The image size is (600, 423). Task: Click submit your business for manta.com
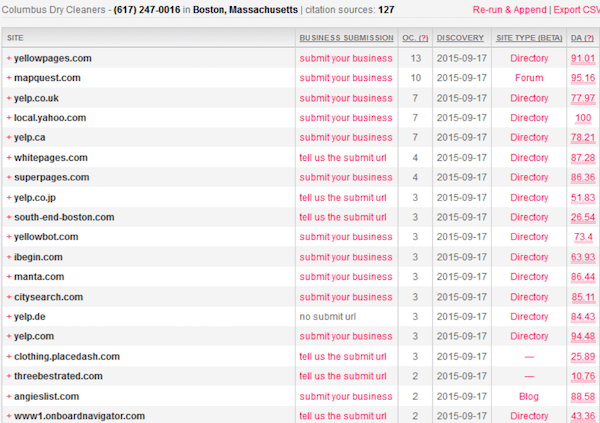click(345, 277)
